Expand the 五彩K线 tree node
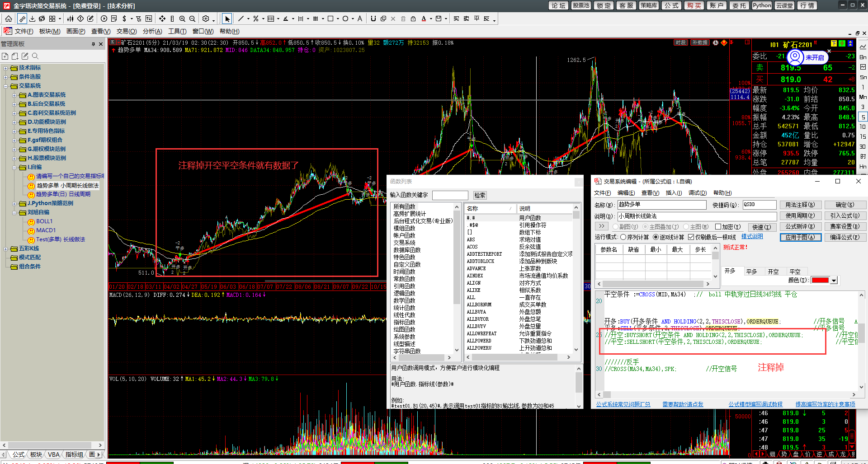868x464 pixels. tap(6, 249)
